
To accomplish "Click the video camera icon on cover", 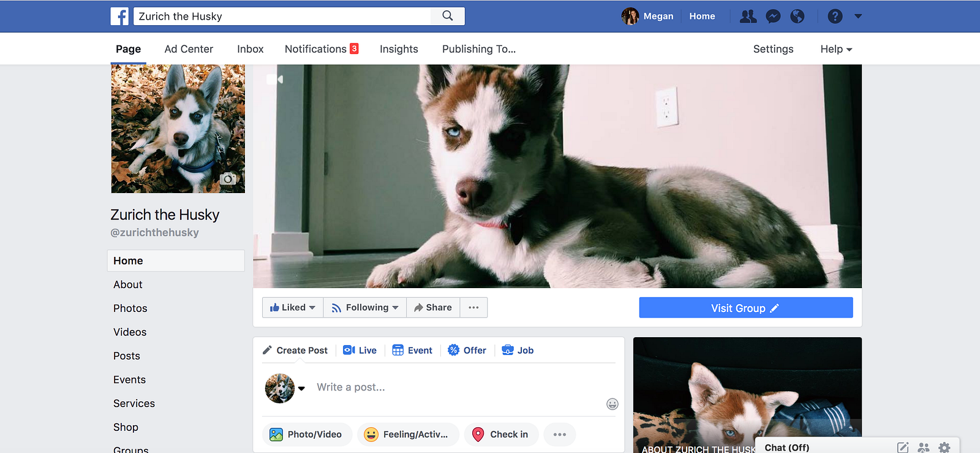I will tap(275, 79).
